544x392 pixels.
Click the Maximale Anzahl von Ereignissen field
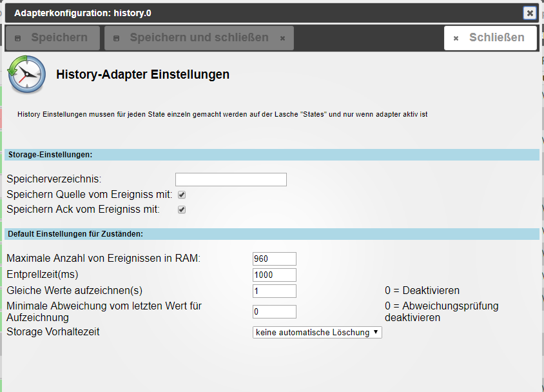(275, 259)
